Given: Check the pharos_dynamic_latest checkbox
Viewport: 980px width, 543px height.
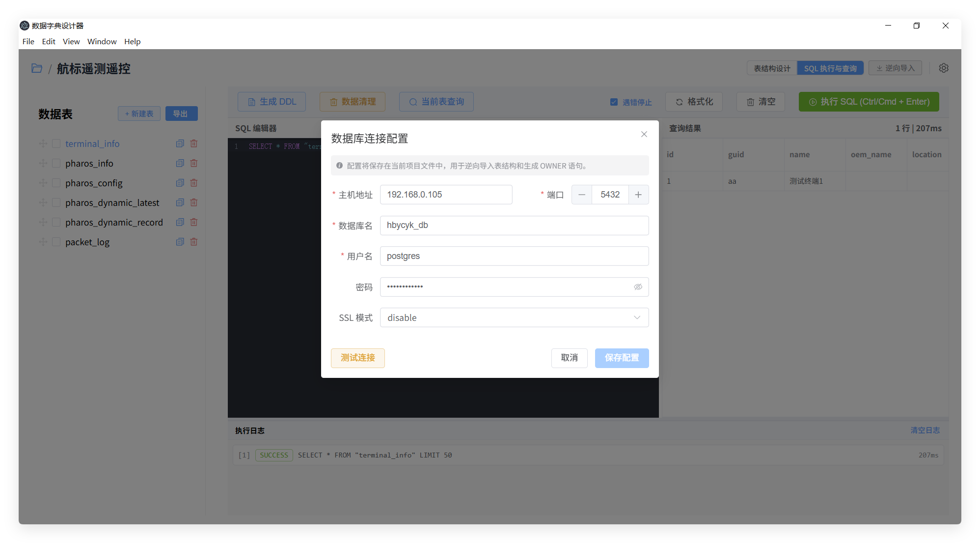Looking at the screenshot, I should (56, 202).
